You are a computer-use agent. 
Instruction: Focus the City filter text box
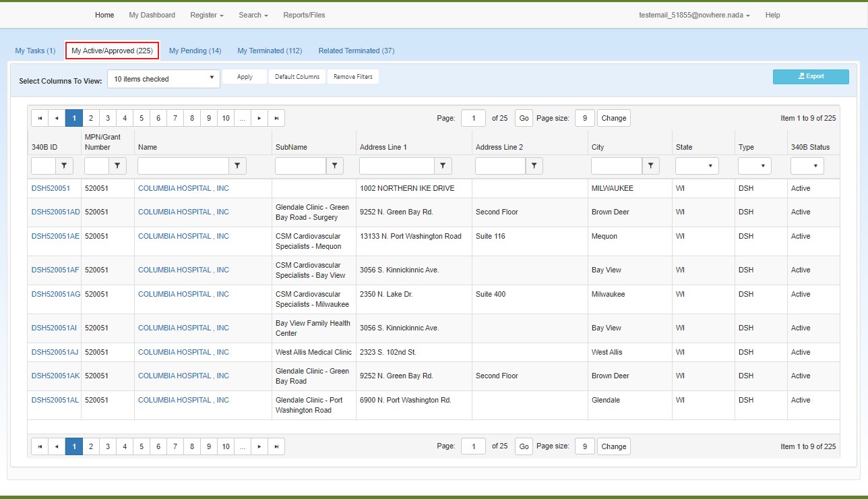[x=617, y=166]
